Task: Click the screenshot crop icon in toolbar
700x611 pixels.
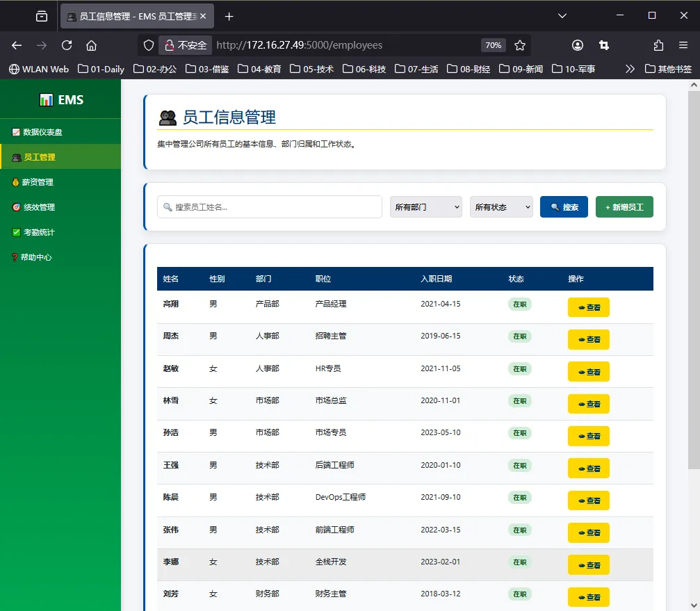Action: 603,45
